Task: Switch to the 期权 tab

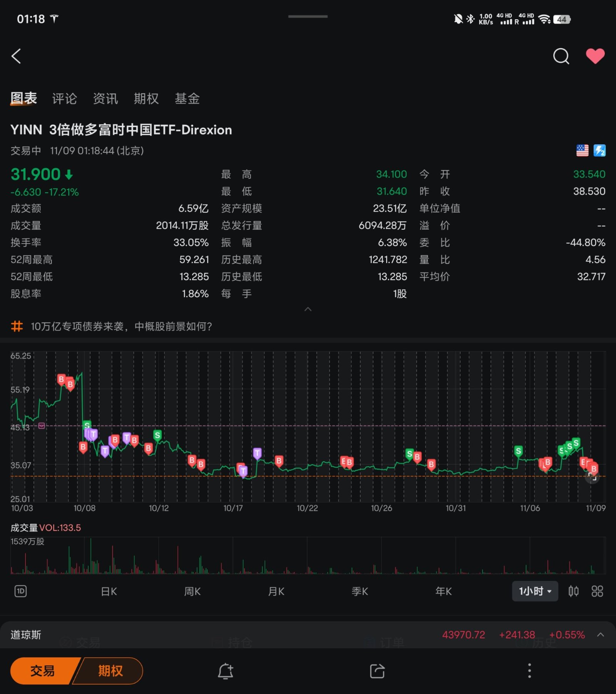Action: click(x=146, y=99)
